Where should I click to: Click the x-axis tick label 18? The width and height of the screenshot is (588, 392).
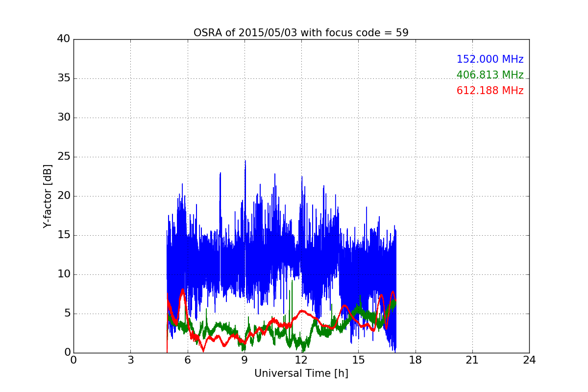coord(416,360)
